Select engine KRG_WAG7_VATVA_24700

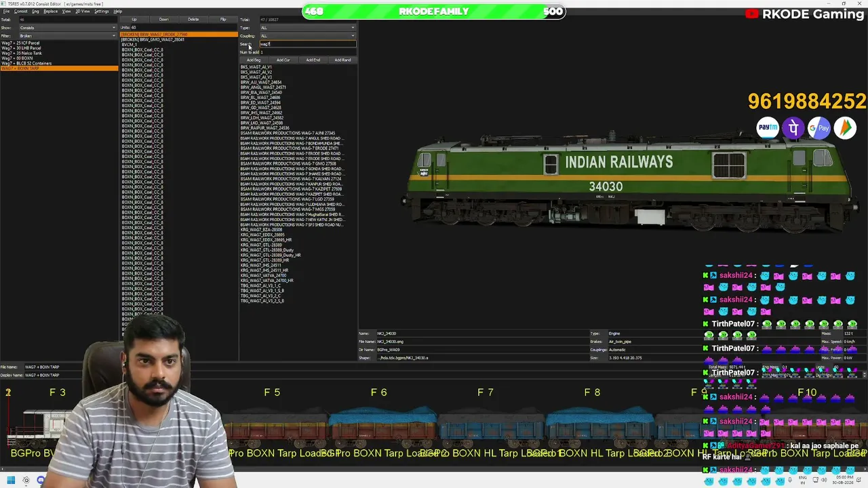click(263, 276)
